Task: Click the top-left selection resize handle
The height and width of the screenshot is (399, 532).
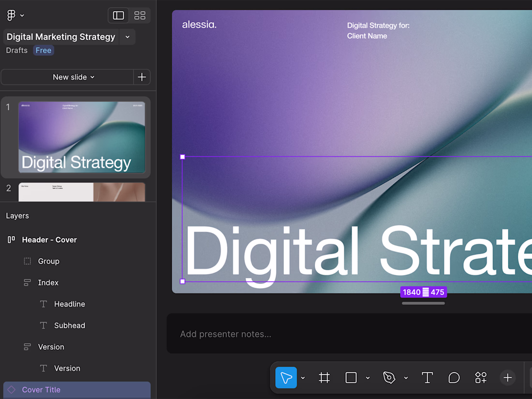Action: [x=182, y=157]
